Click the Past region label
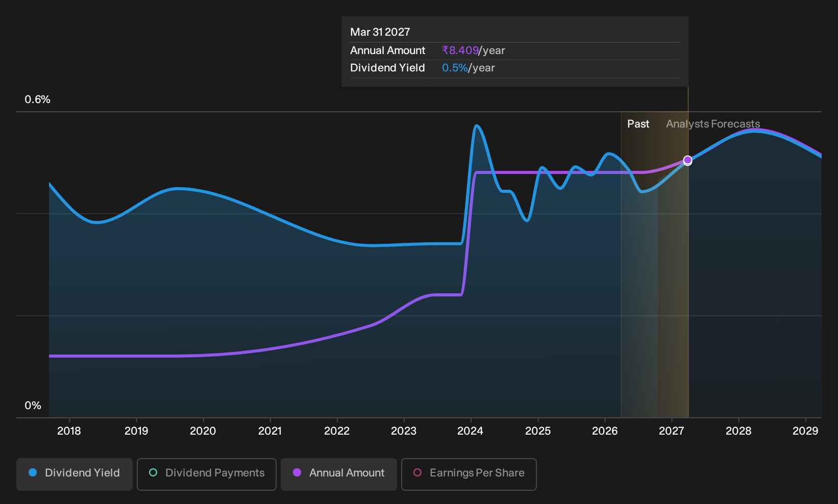838x504 pixels. (x=638, y=124)
